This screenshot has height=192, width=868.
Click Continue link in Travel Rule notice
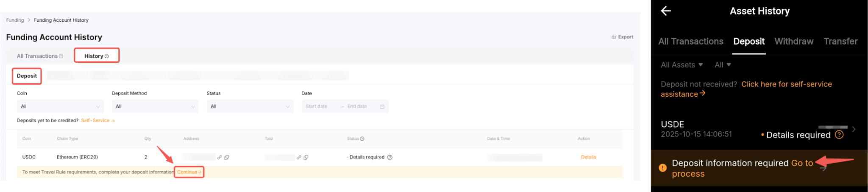pyautogui.click(x=189, y=172)
